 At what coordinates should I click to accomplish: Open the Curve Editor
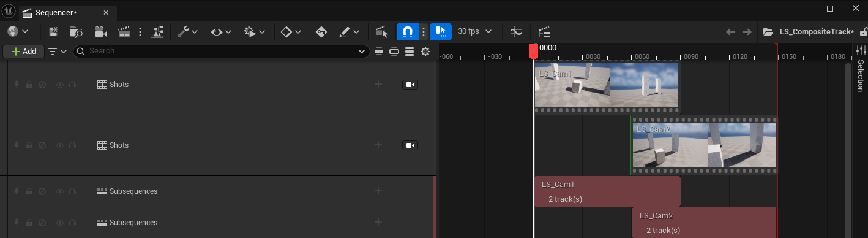[516, 31]
